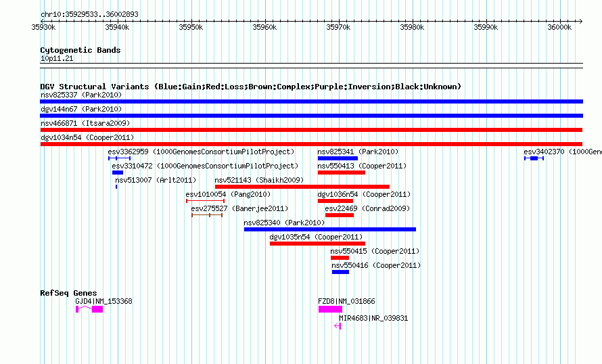Click the nsv825340 (Park2010) blue bar
Viewport: 602px width, 364px height.
click(330, 229)
